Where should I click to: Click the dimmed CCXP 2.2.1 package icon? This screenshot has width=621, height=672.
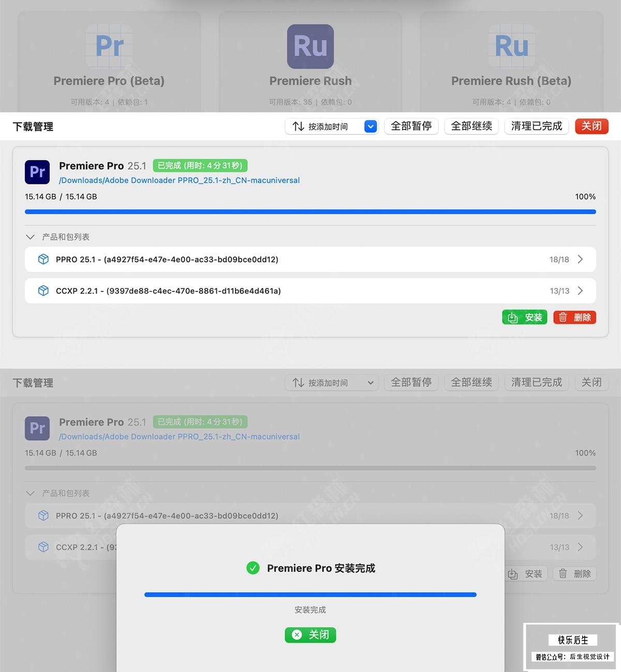coord(43,547)
